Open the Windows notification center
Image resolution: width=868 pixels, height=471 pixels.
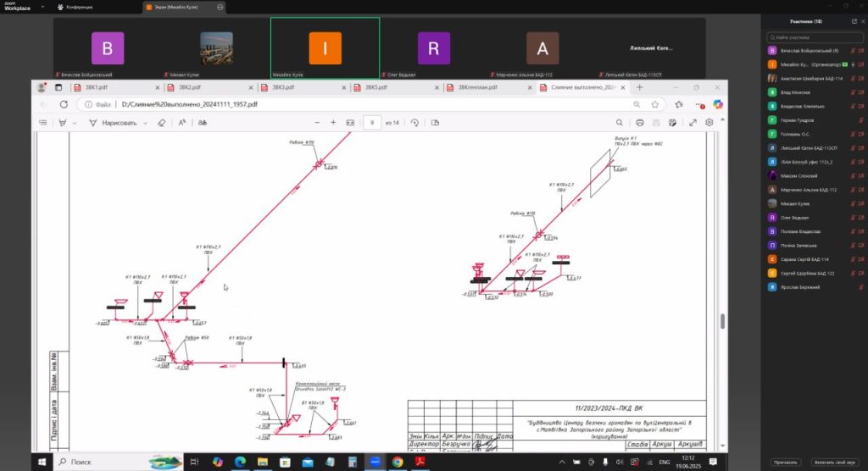[x=713, y=462]
